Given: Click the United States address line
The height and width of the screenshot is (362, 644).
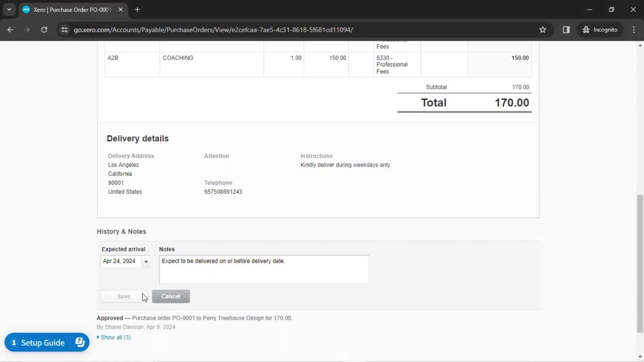Looking at the screenshot, I should 125,192.
